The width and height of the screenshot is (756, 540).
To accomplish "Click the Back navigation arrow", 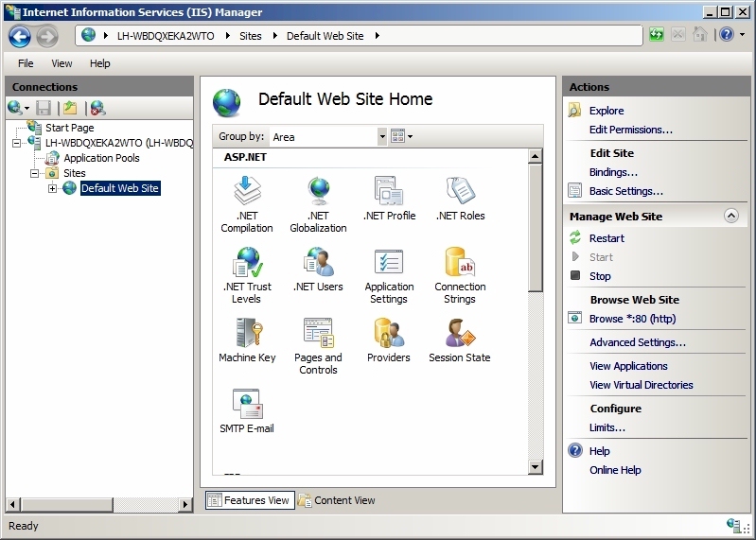I will pos(20,36).
